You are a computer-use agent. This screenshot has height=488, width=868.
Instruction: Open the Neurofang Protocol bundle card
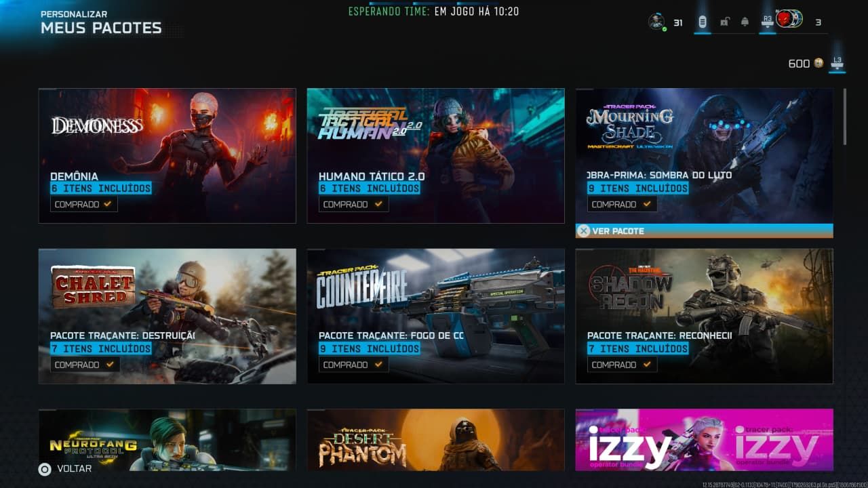pos(167,440)
